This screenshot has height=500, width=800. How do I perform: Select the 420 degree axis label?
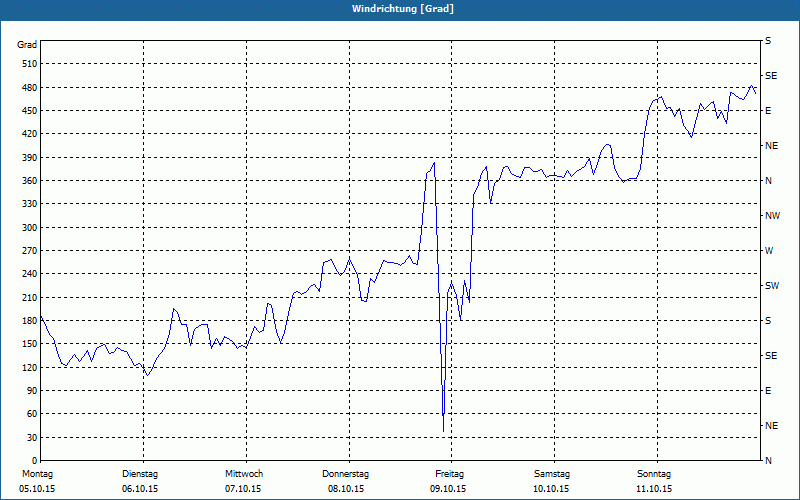pyautogui.click(x=30, y=134)
